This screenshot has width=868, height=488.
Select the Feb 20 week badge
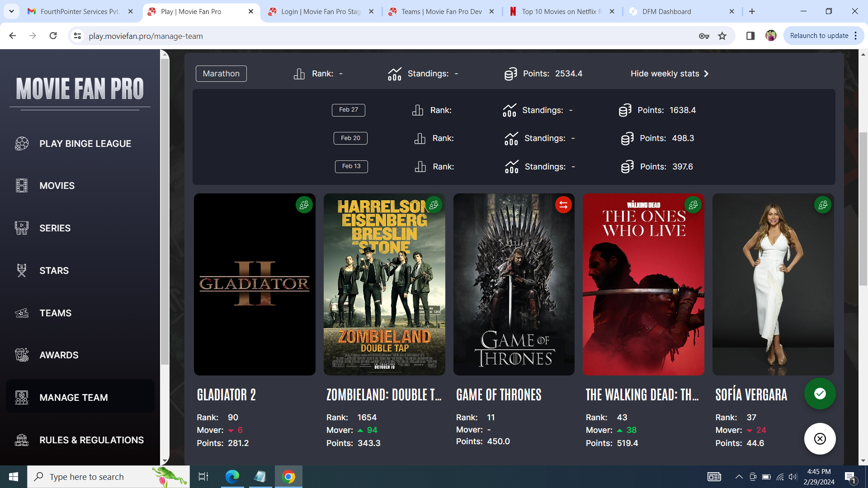(x=350, y=138)
